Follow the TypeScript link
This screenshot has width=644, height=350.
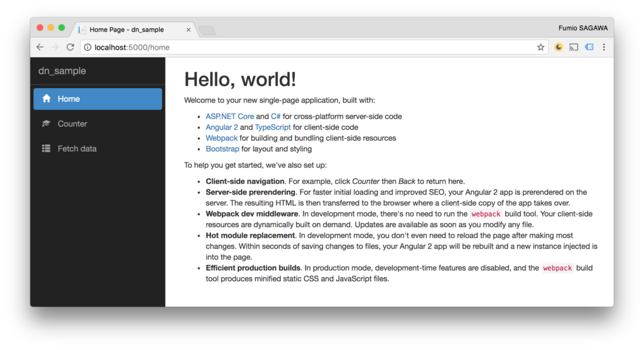273,127
